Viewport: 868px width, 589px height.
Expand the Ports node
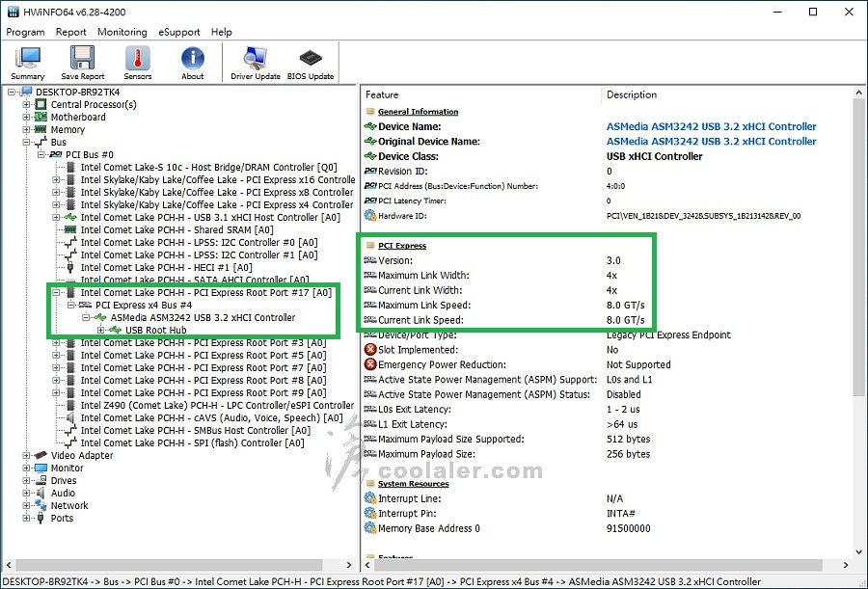26,518
